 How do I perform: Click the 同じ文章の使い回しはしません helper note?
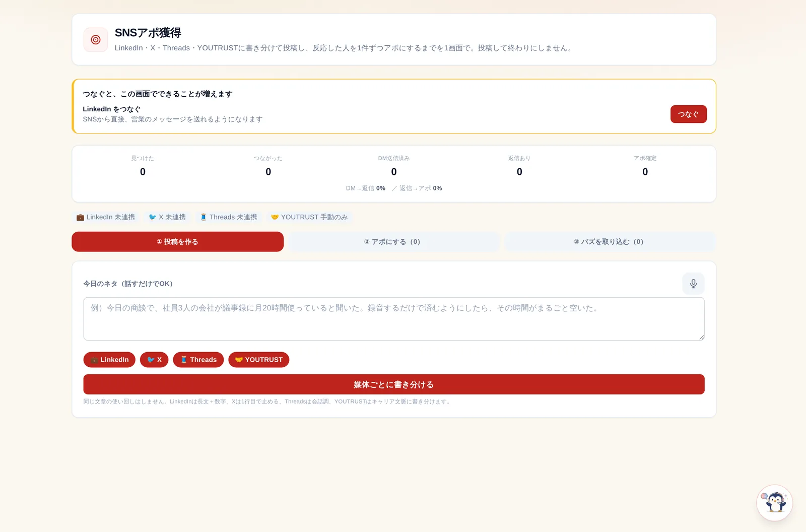click(267, 402)
